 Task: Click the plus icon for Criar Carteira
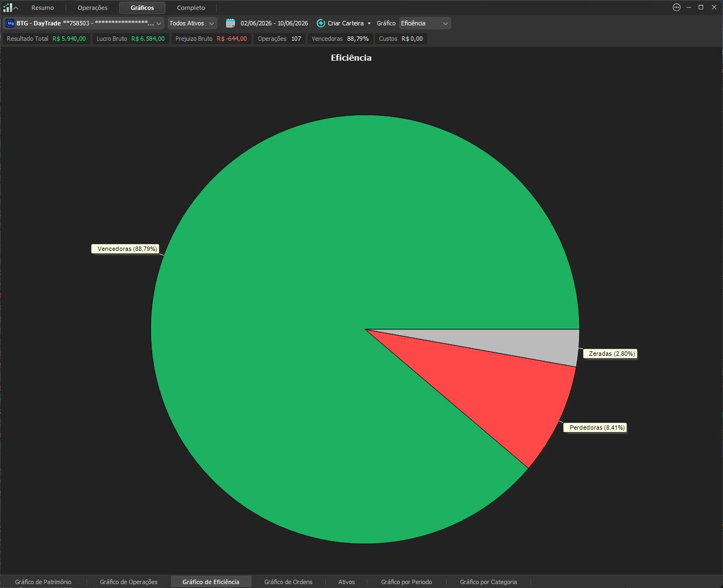point(320,23)
